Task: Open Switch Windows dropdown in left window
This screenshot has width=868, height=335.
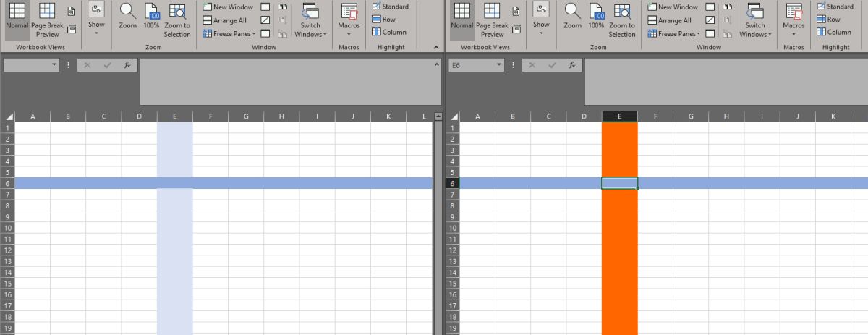Action: (x=310, y=20)
